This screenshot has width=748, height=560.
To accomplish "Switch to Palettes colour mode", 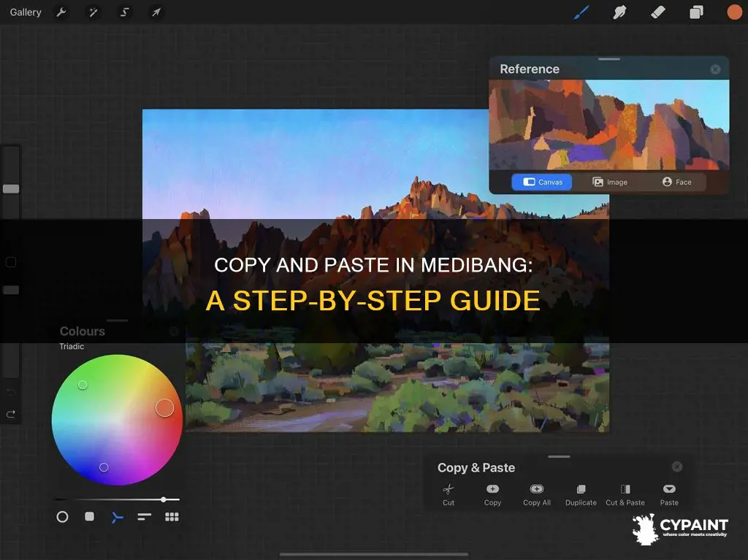I will [x=172, y=517].
